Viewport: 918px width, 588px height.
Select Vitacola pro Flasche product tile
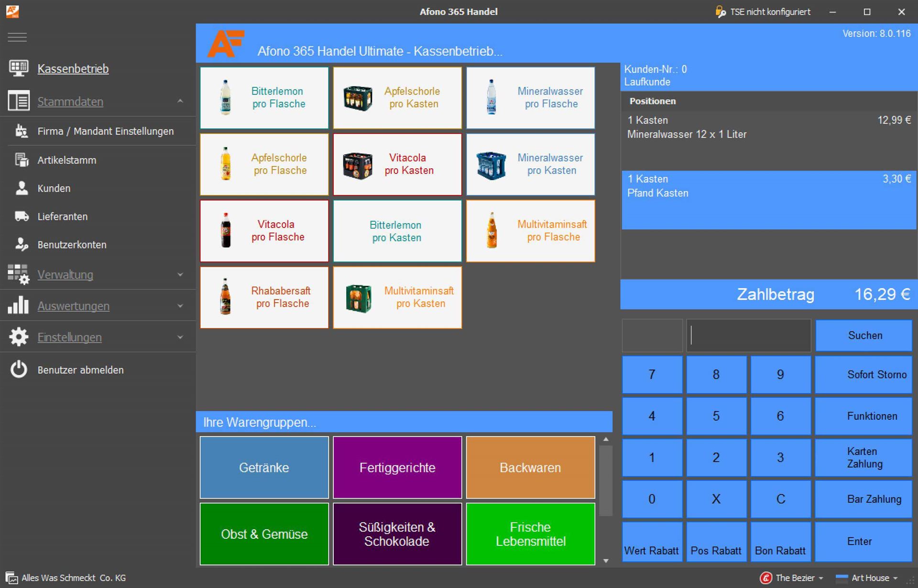pyautogui.click(x=264, y=230)
